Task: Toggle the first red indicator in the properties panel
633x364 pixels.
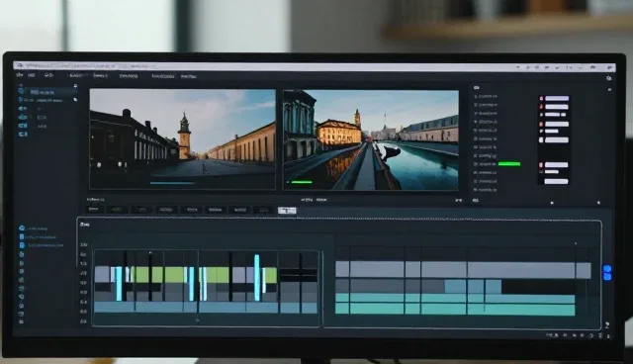Action: (x=541, y=99)
